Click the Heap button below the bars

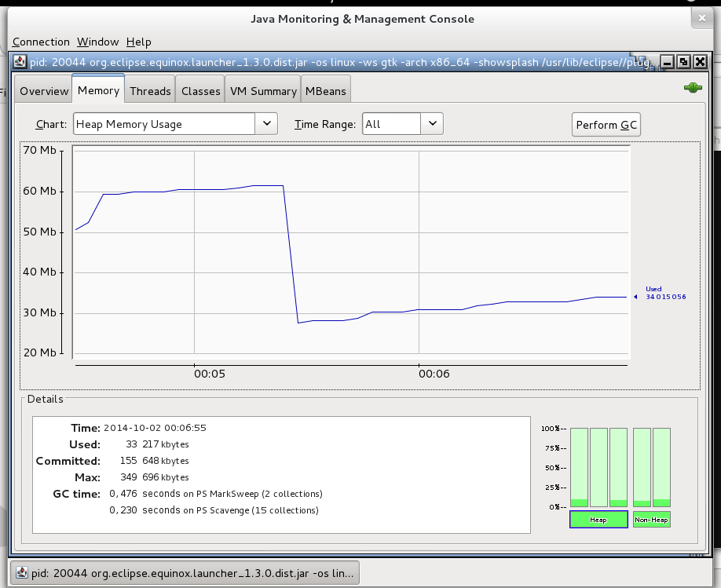(x=598, y=520)
